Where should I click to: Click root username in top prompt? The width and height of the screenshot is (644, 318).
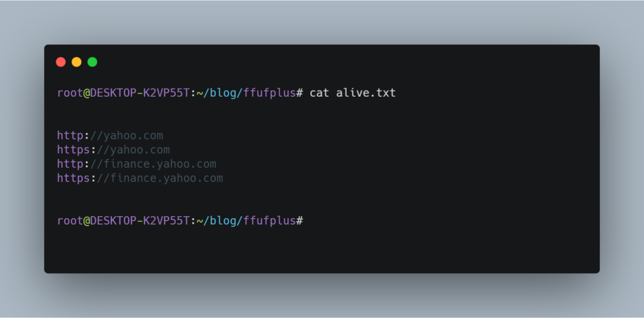[70, 93]
